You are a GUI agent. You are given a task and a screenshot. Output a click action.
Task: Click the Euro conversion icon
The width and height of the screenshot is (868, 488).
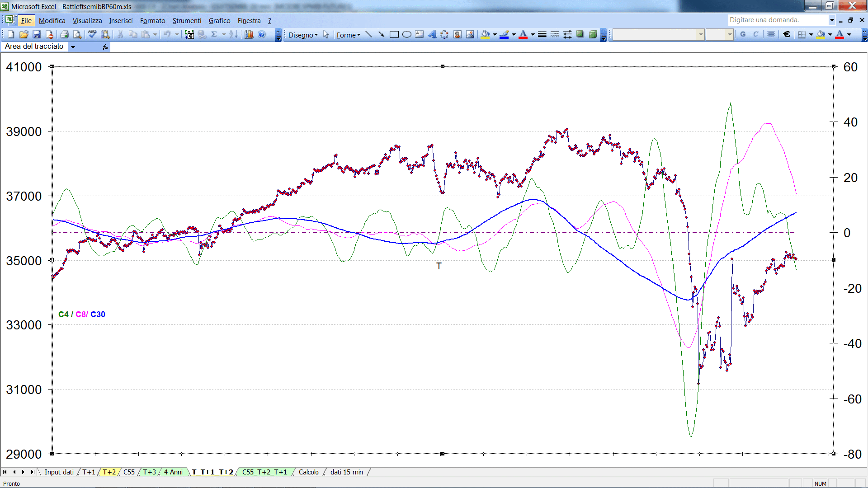(x=189, y=34)
